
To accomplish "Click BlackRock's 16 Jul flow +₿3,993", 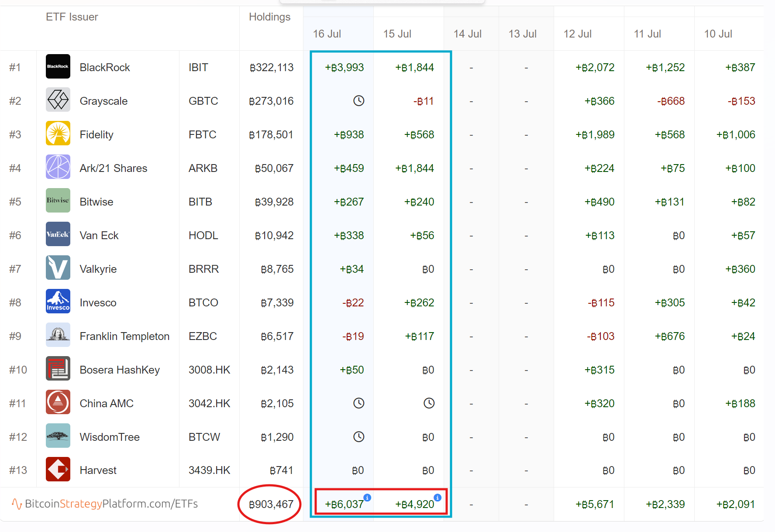I will click(x=344, y=68).
